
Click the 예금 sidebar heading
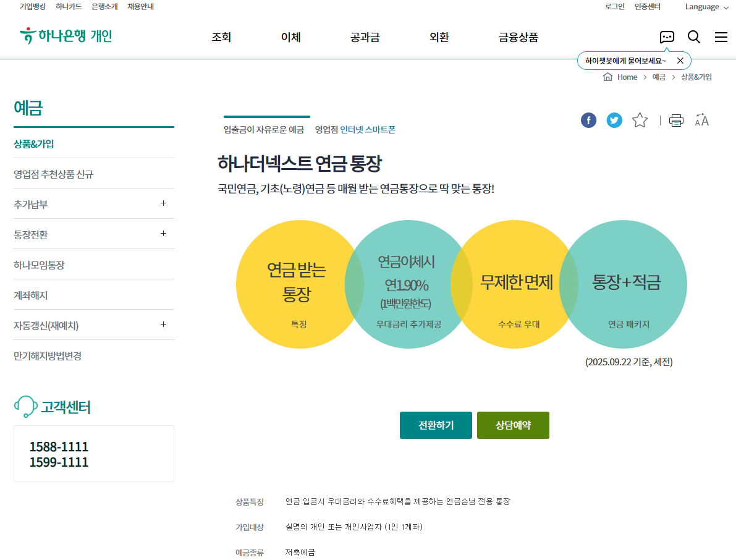tap(28, 108)
